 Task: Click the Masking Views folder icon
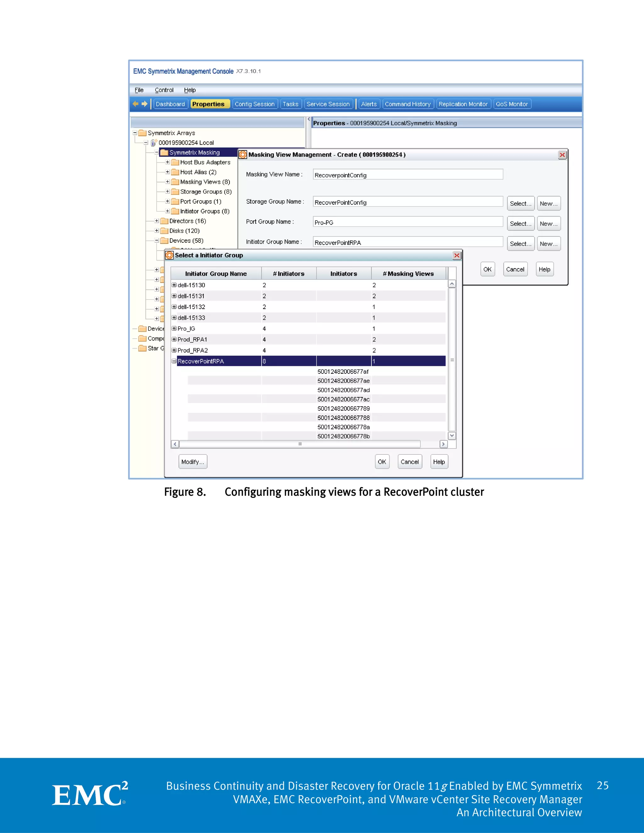click(x=175, y=182)
